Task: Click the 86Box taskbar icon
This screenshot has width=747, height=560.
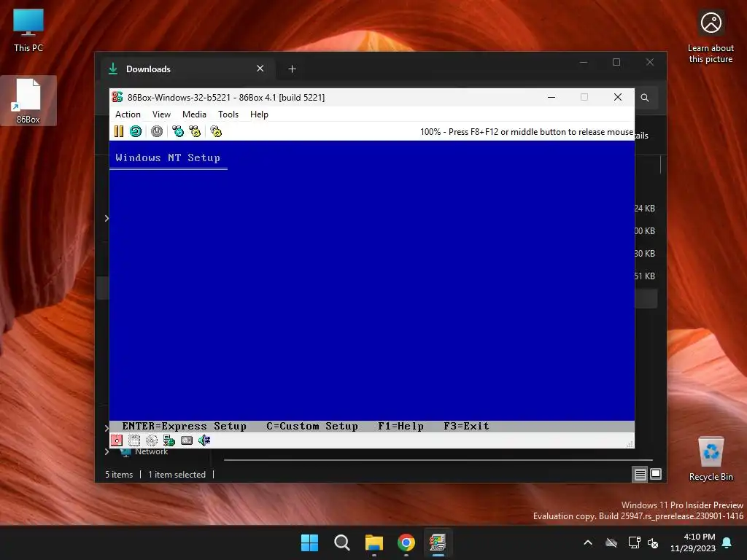Action: (x=438, y=542)
